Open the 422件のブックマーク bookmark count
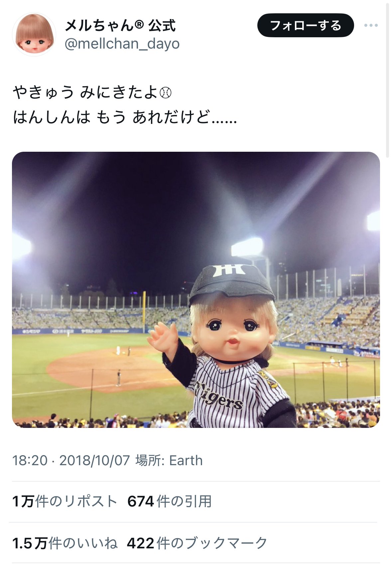The image size is (392, 564). point(197,543)
